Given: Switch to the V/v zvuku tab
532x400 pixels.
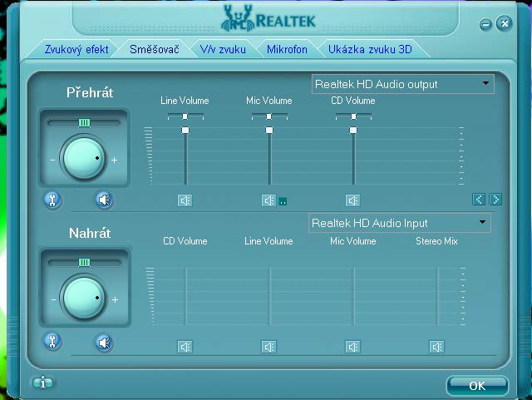Looking at the screenshot, I should [x=223, y=50].
